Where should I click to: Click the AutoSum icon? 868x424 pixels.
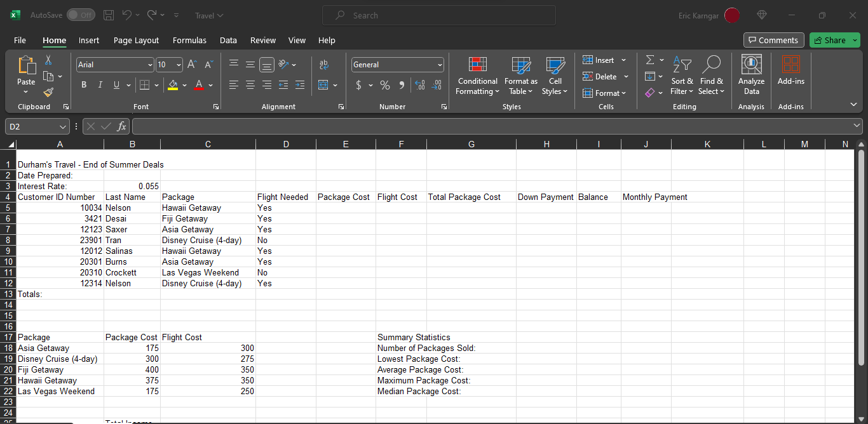(649, 60)
